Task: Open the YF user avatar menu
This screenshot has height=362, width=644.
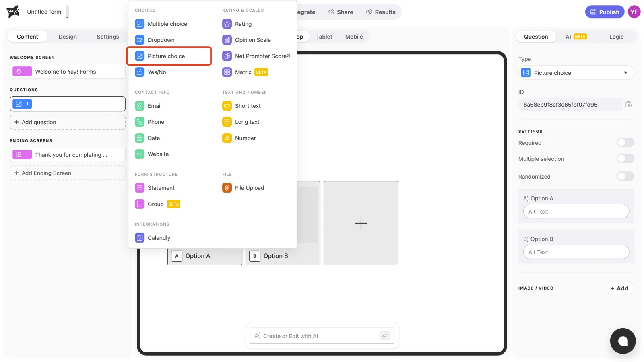Action: (634, 12)
